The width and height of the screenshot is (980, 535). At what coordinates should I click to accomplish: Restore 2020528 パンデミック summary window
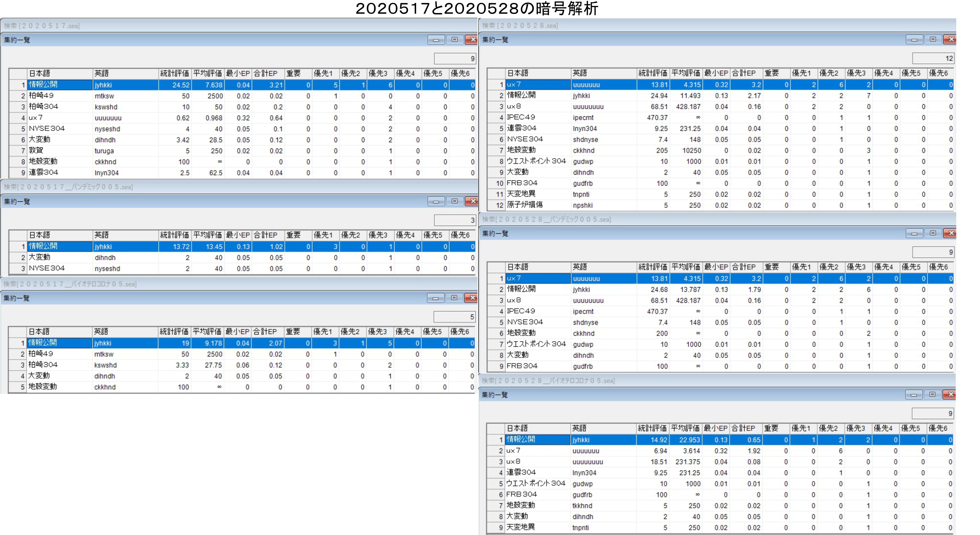933,233
